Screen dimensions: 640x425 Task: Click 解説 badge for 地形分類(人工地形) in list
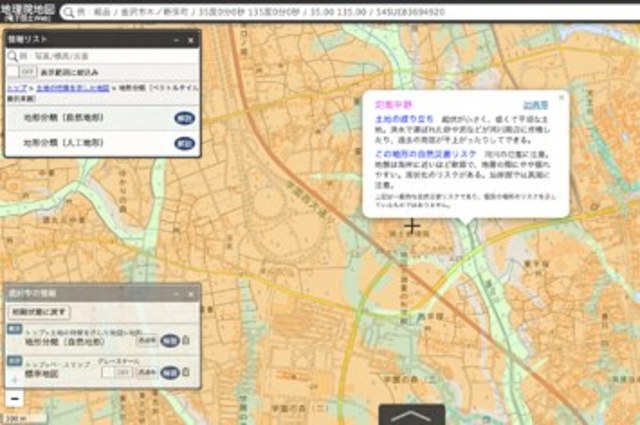click(x=184, y=143)
